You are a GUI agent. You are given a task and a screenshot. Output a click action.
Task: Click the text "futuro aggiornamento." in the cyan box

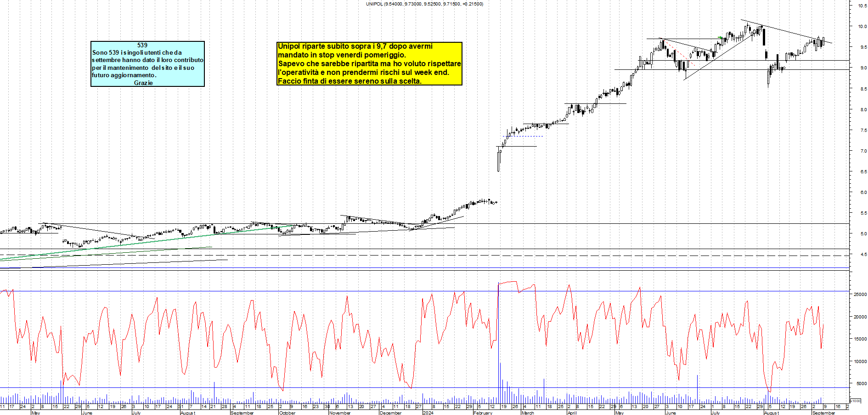pos(124,75)
